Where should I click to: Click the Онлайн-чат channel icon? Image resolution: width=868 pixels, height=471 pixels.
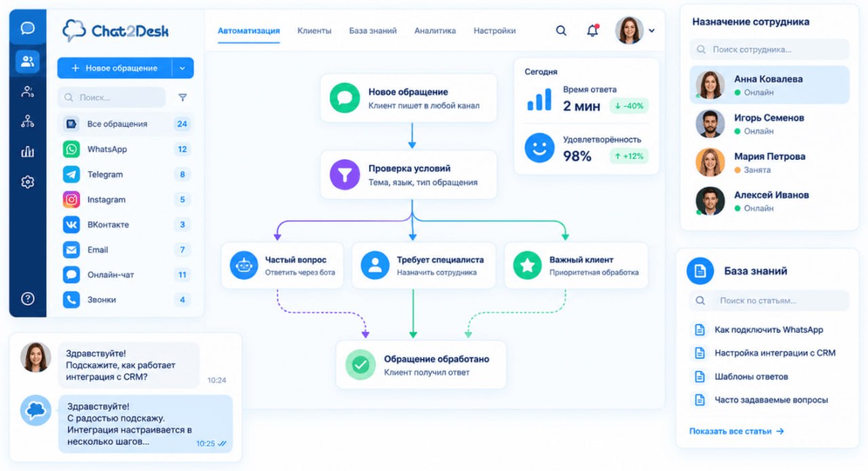click(71, 274)
